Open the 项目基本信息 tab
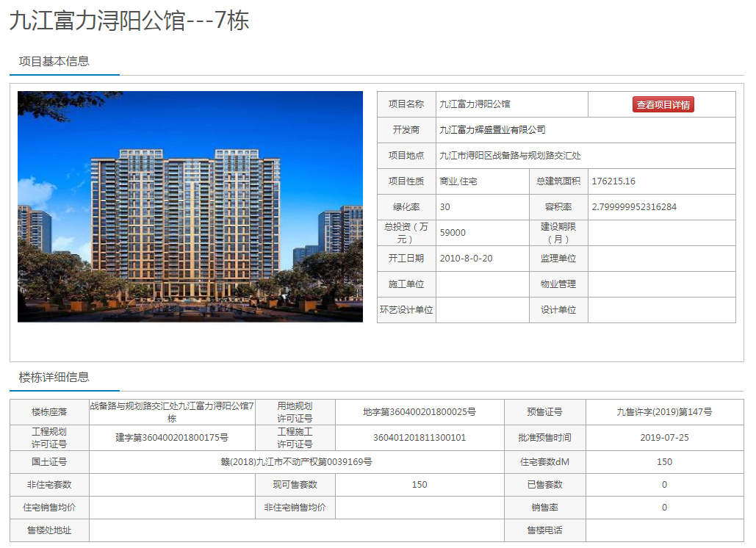Screen dimensions: 756x548 54,62
